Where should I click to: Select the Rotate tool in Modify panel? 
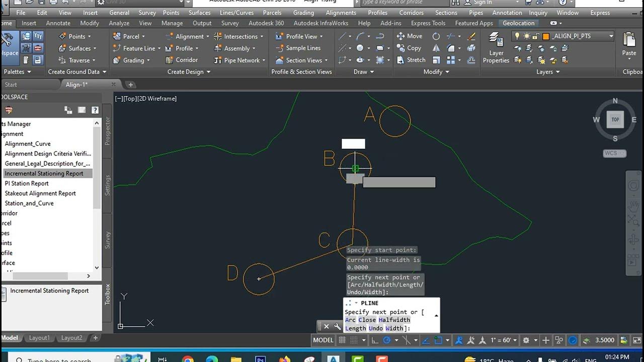(x=436, y=36)
